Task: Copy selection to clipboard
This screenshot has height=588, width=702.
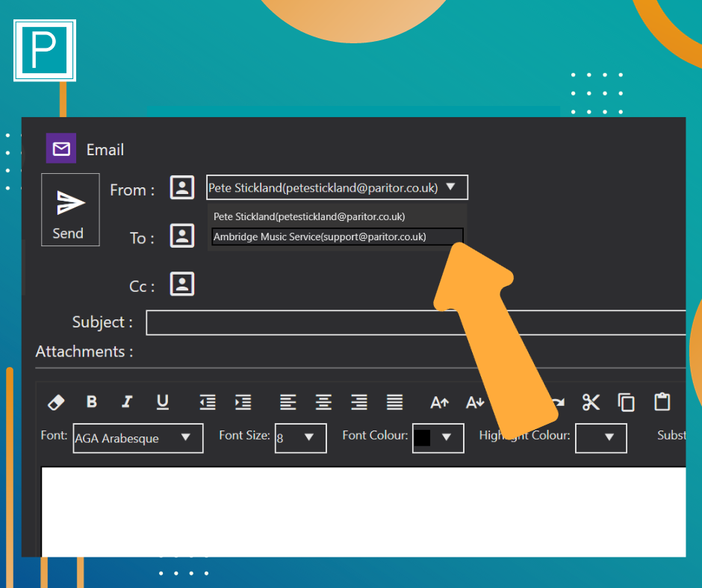Action: [627, 402]
